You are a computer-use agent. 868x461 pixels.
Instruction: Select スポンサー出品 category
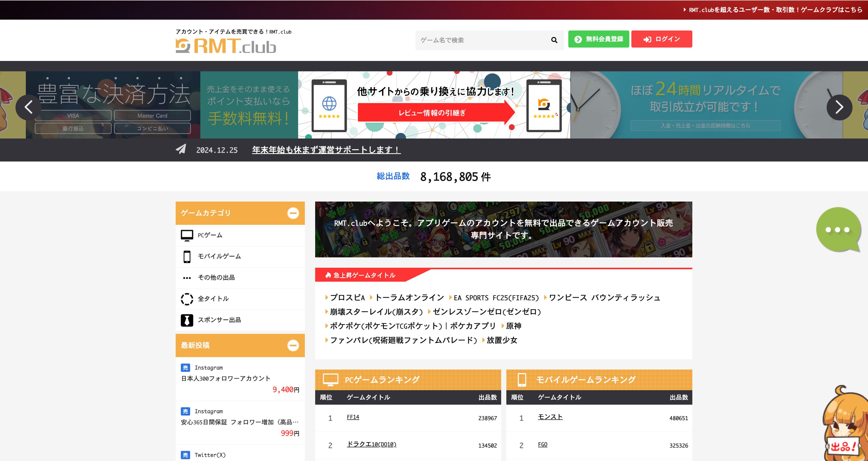click(x=240, y=320)
